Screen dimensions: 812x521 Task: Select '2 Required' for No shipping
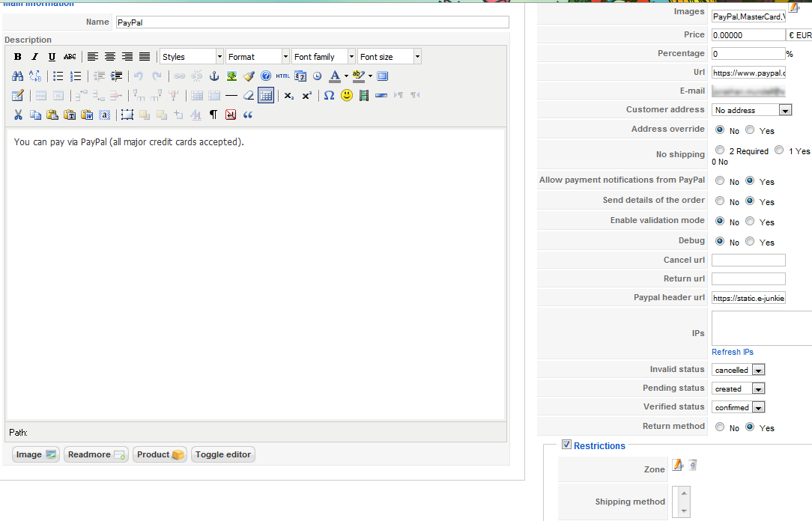[720, 150]
